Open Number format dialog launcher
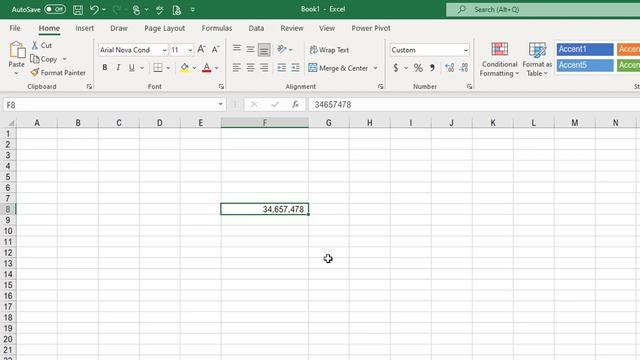Viewport: 640px width, 360px height. (x=469, y=87)
